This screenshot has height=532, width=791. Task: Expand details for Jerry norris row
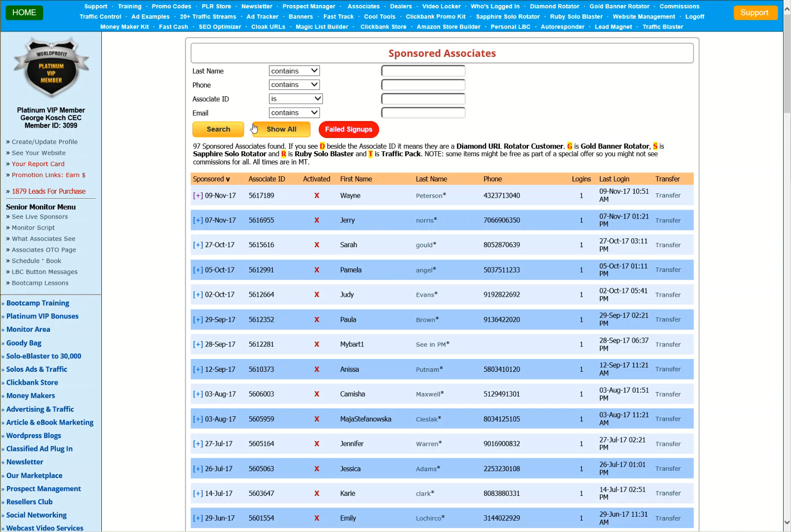[198, 221]
